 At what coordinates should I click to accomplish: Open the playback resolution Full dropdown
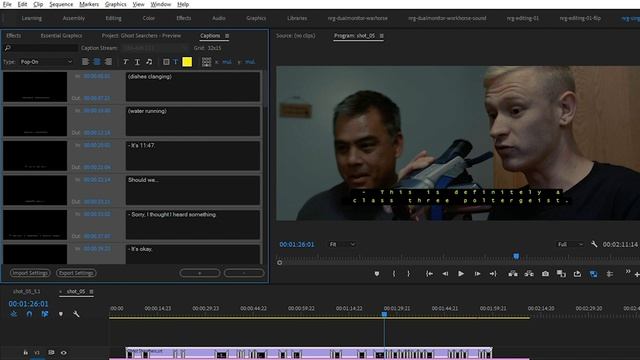click(570, 244)
